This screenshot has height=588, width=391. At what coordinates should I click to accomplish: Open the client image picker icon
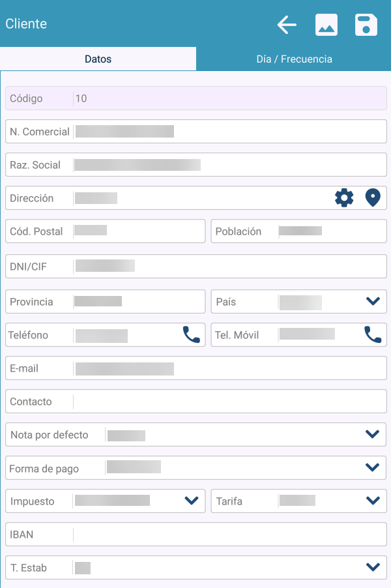pyautogui.click(x=326, y=25)
